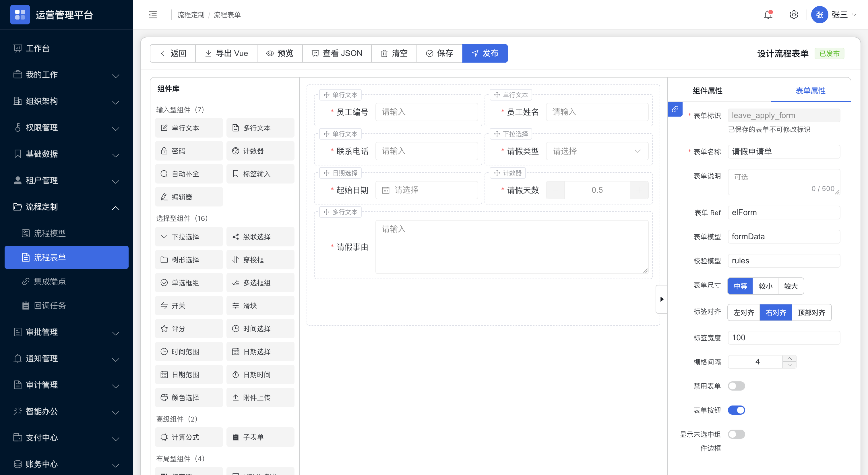Increase the 栅格间隔 value with up arrow
The image size is (868, 475).
click(x=789, y=358)
